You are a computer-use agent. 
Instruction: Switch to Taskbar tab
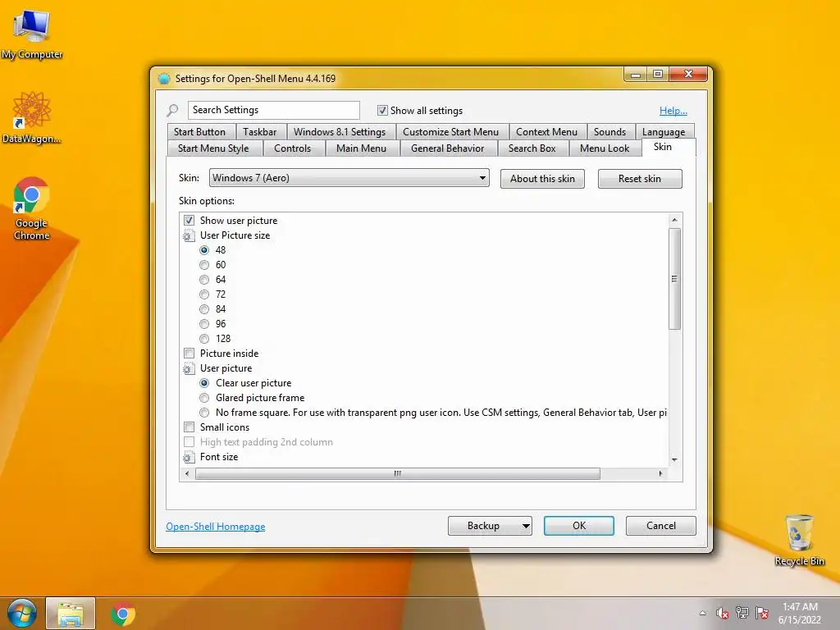260,132
